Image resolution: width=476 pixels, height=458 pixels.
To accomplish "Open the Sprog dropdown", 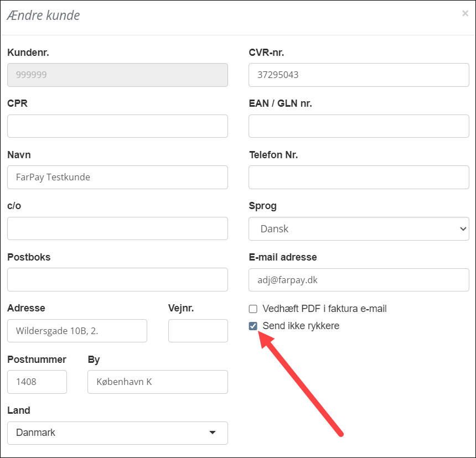I will (x=359, y=229).
